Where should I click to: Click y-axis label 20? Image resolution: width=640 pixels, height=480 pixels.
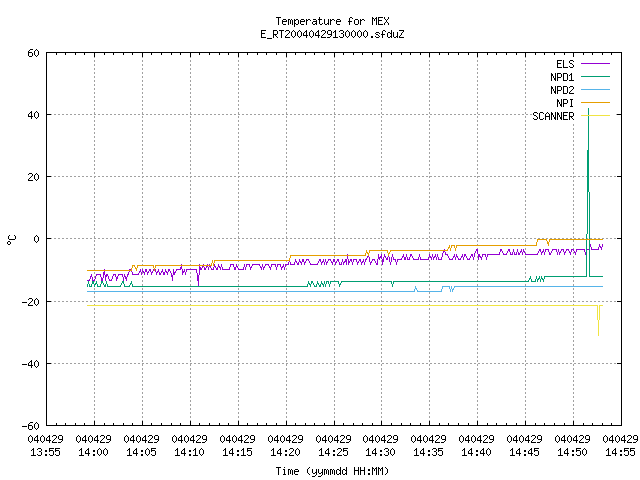(x=33, y=178)
